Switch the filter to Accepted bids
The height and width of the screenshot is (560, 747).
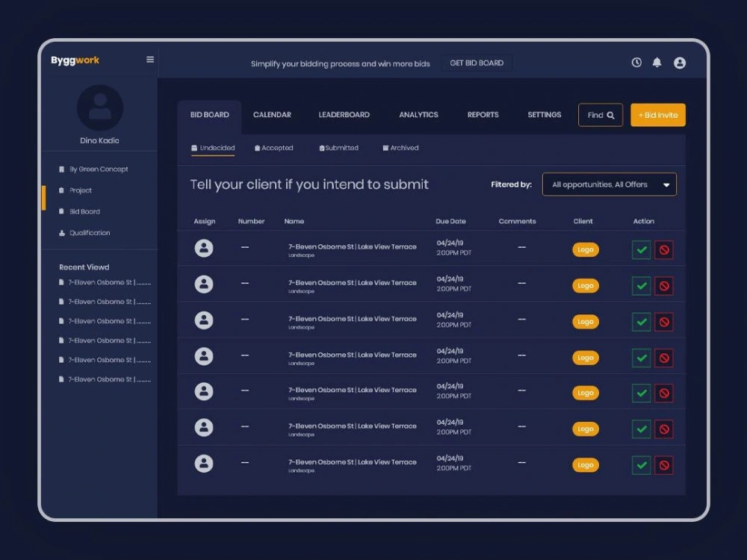point(273,148)
